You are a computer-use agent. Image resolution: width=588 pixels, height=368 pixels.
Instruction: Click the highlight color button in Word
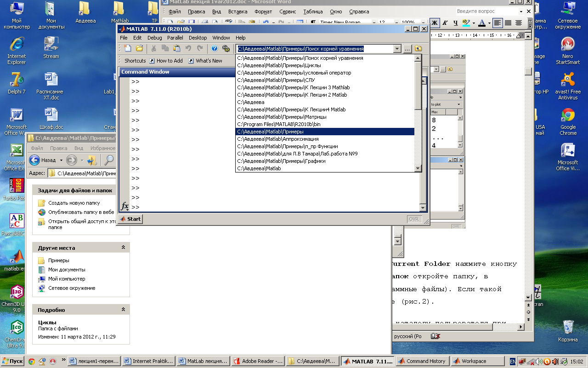pos(466,23)
